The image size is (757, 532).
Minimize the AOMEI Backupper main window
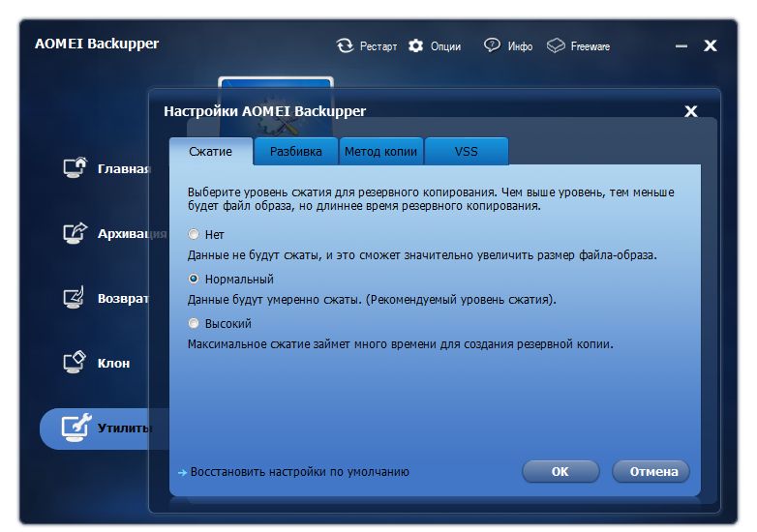pyautogui.click(x=681, y=46)
